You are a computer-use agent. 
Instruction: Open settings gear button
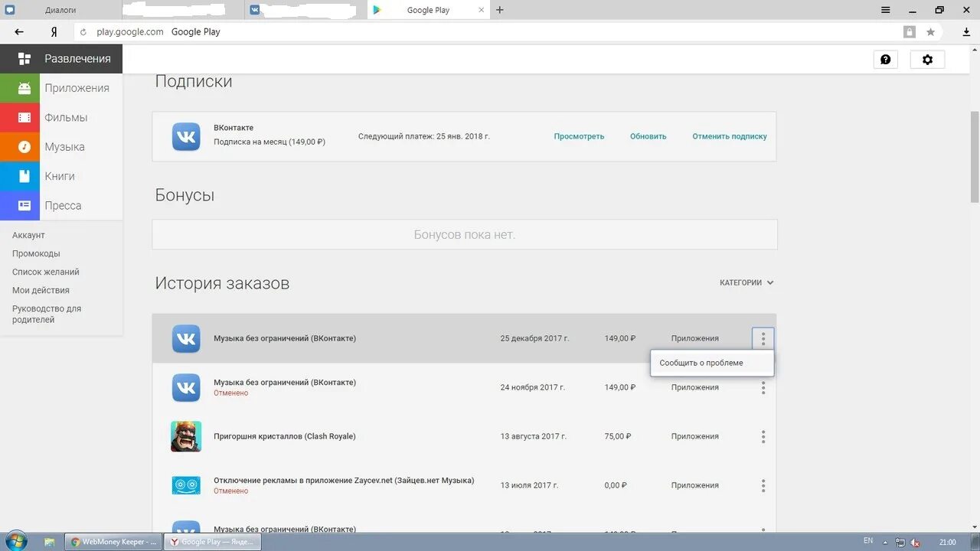coord(927,59)
